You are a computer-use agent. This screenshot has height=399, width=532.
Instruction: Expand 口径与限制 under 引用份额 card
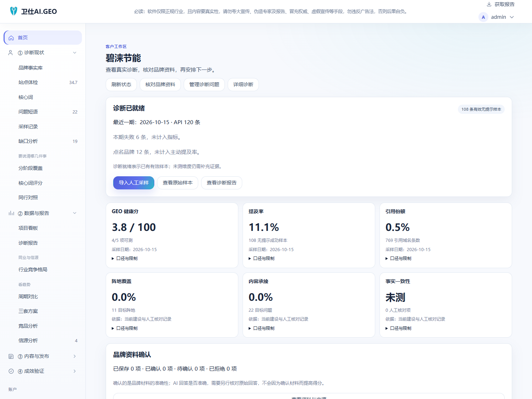click(x=399, y=259)
